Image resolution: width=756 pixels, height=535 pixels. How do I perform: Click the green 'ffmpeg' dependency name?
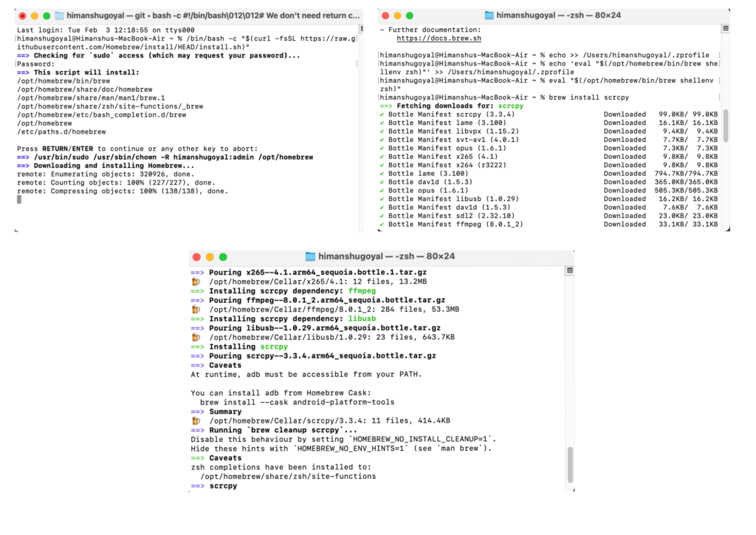pyautogui.click(x=362, y=291)
